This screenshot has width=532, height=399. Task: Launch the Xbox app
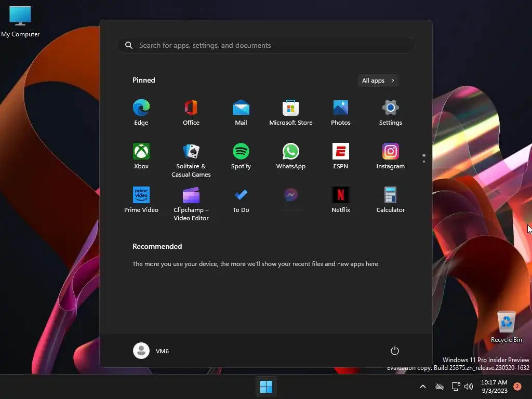point(141,156)
